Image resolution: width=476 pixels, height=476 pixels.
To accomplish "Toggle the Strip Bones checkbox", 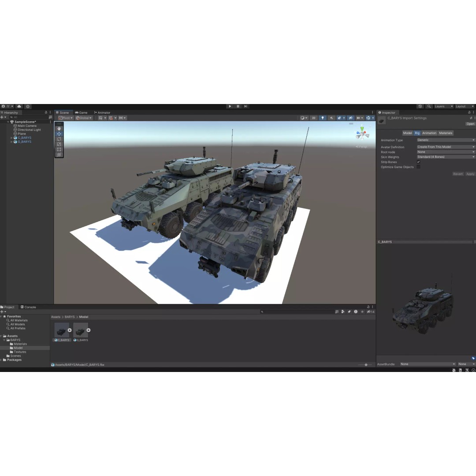I will coord(418,162).
